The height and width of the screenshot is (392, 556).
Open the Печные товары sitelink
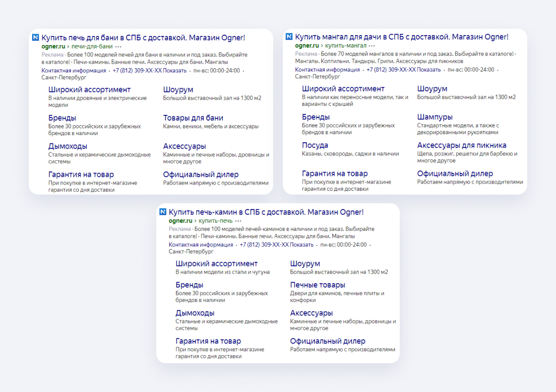point(318,285)
